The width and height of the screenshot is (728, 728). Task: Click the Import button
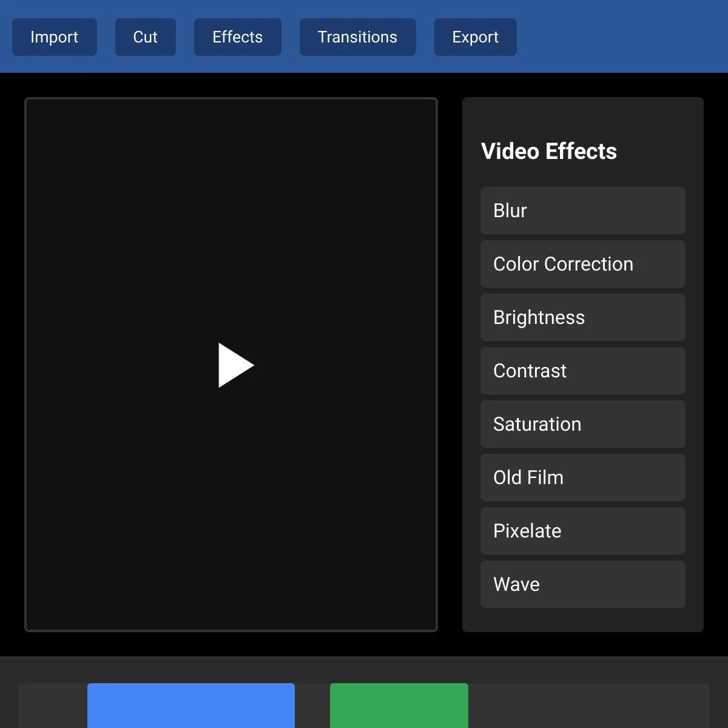tap(55, 37)
